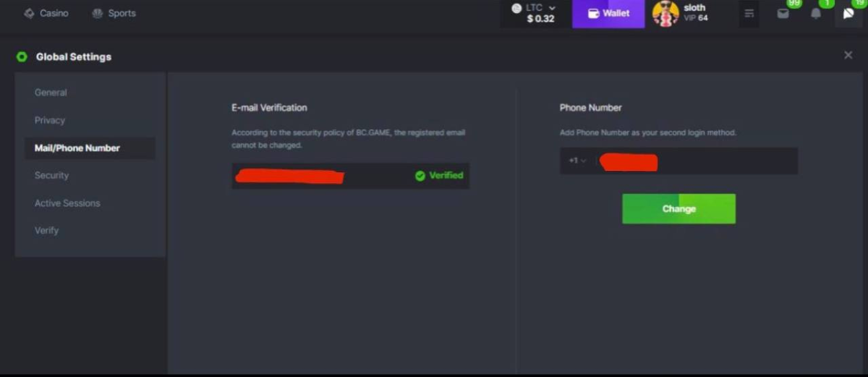Switch to the Security settings tab

pos(52,175)
